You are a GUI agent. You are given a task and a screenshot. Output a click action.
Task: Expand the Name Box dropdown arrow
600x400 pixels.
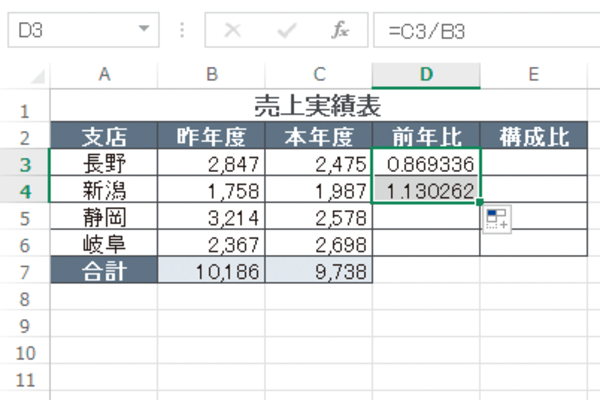[144, 29]
